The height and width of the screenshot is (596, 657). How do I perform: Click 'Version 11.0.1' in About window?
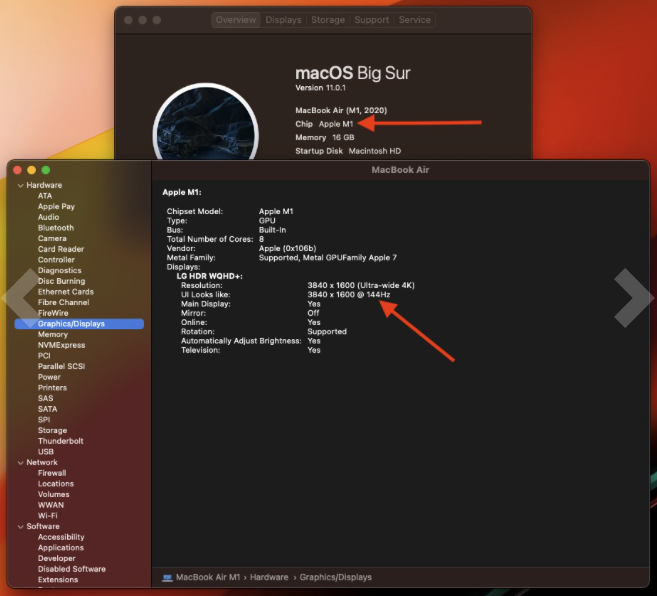pos(321,88)
